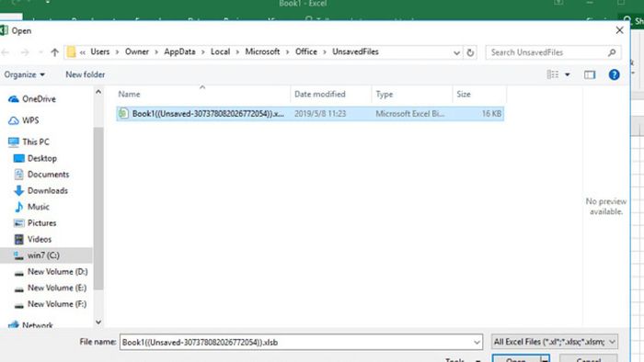The width and height of the screenshot is (644, 362).
Task: Click the Videos film icon
Action: pos(19,239)
